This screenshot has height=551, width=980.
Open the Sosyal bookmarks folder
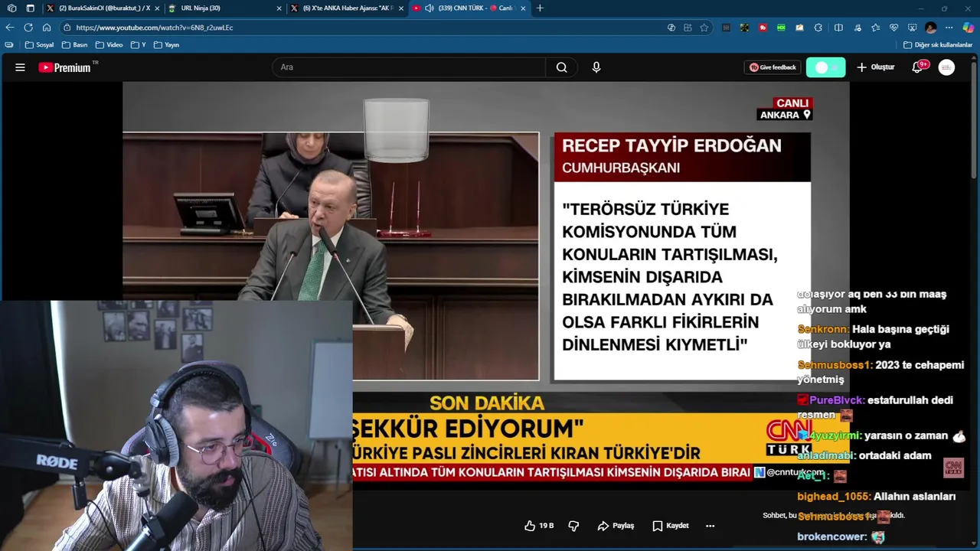point(40,45)
